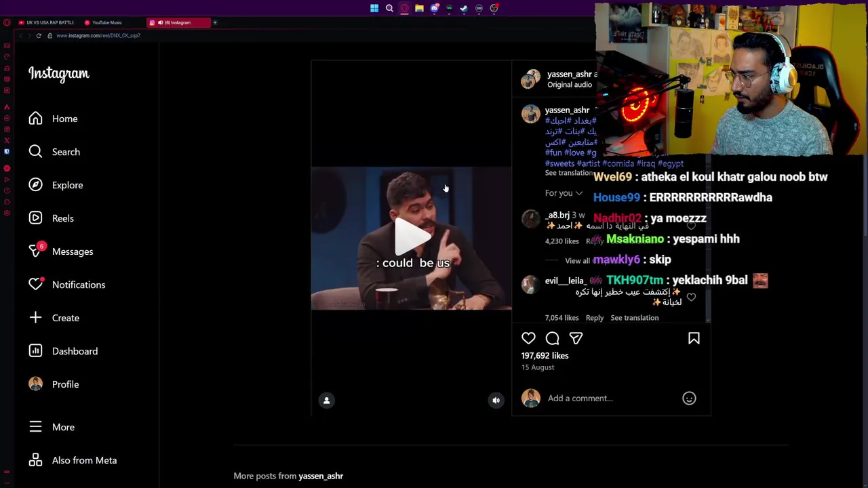Screen dimensions: 868x488
Task: Open the #love hashtag
Action: click(574, 152)
